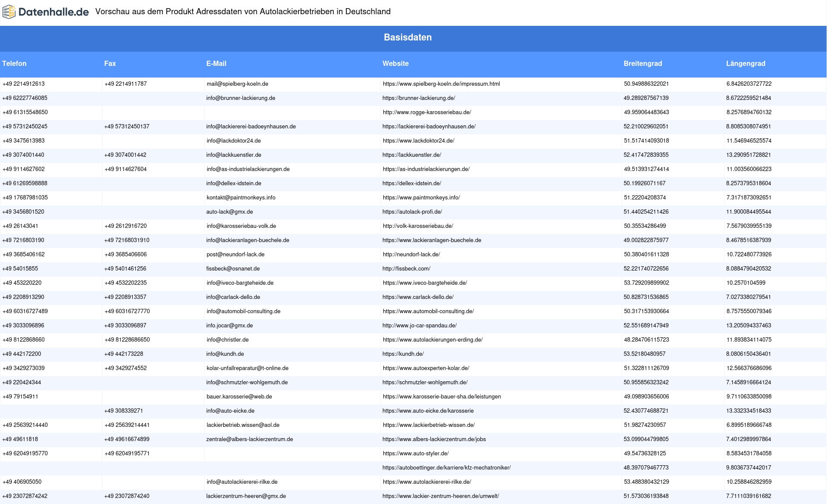
Task: Select longitude value 13.332334518433
Action: click(x=749, y=411)
